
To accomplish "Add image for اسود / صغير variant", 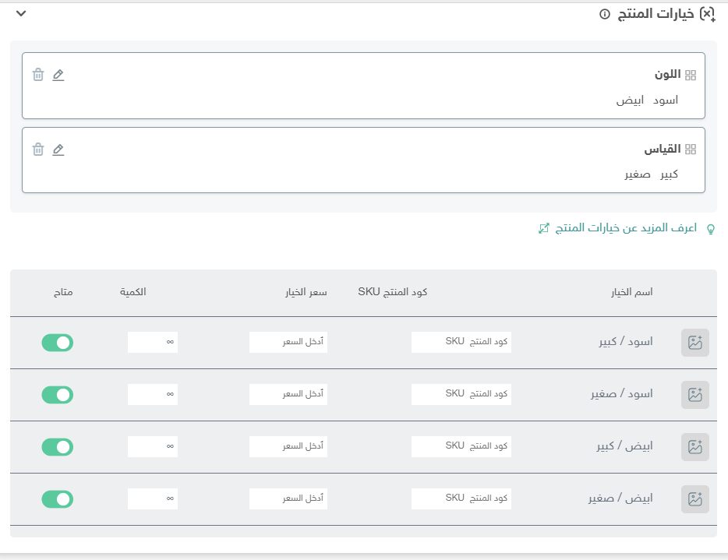I will coord(695,395).
